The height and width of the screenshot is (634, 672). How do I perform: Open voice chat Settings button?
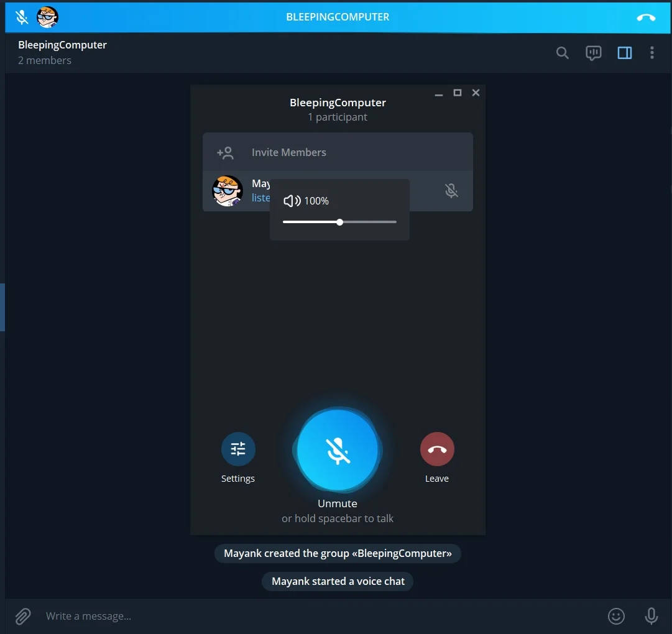click(238, 449)
